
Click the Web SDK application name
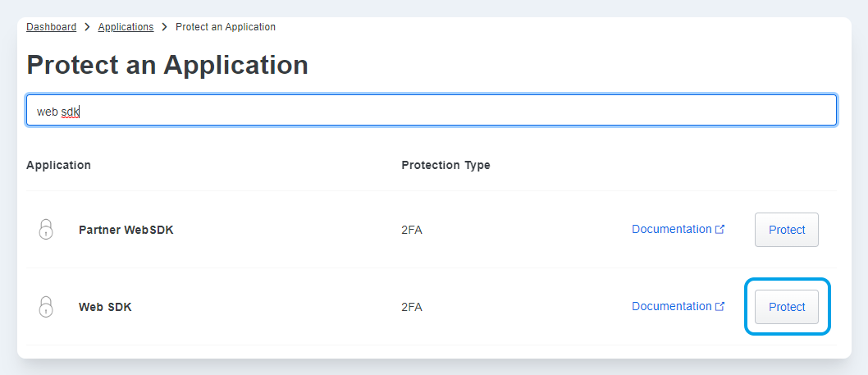(x=105, y=307)
